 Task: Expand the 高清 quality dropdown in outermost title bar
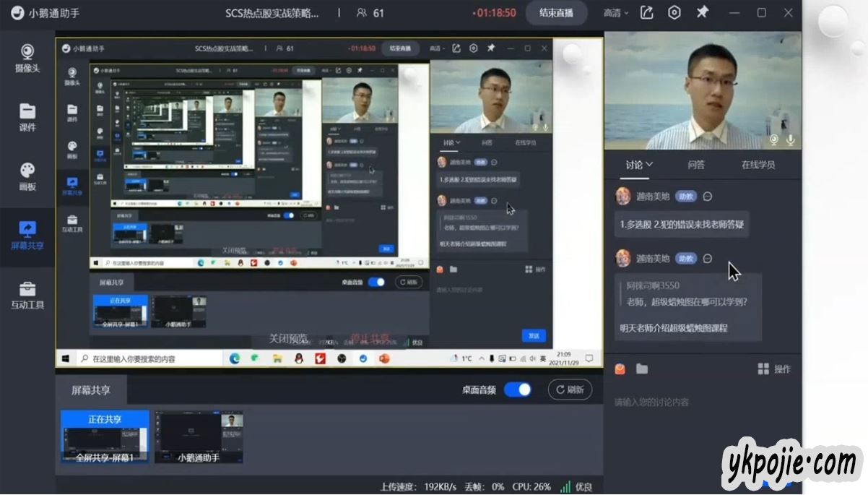click(x=616, y=13)
